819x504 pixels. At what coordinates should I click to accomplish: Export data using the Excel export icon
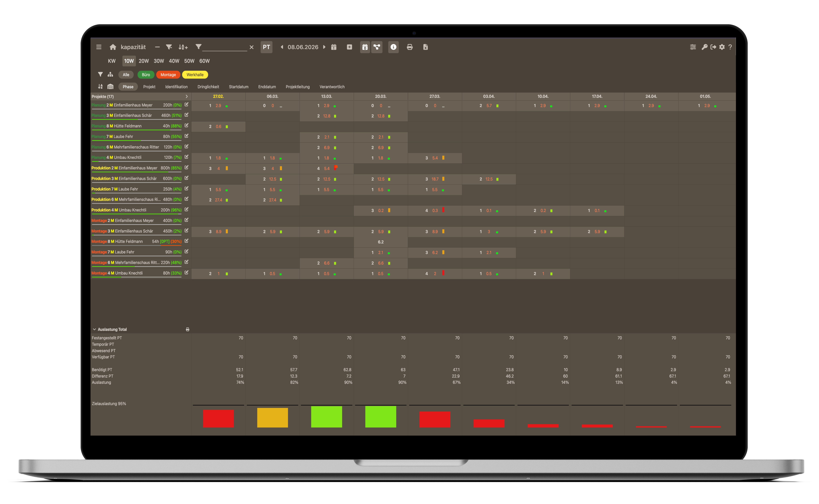coord(426,47)
